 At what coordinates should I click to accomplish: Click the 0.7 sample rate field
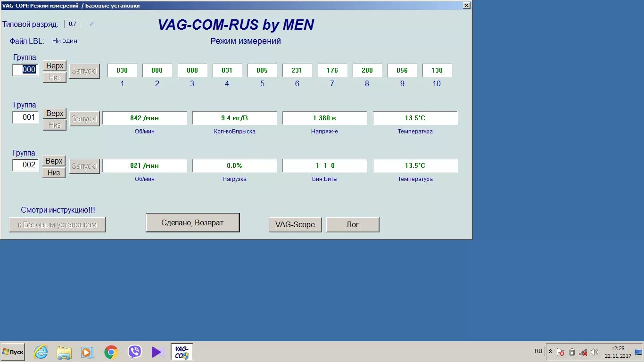[x=73, y=24]
